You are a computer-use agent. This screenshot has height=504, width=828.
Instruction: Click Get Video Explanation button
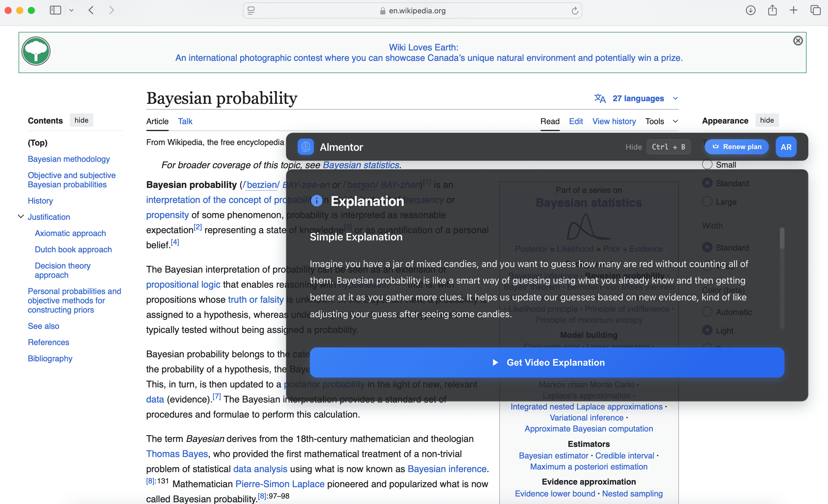[547, 362]
